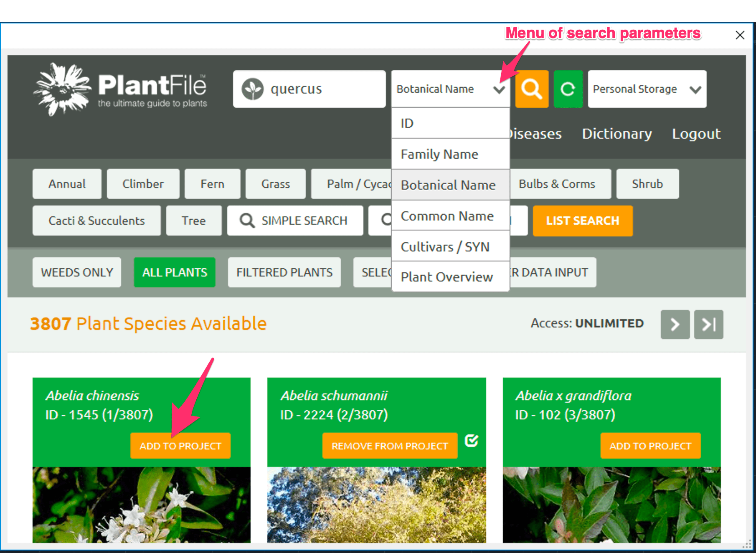Click the green refresh icon

[568, 89]
